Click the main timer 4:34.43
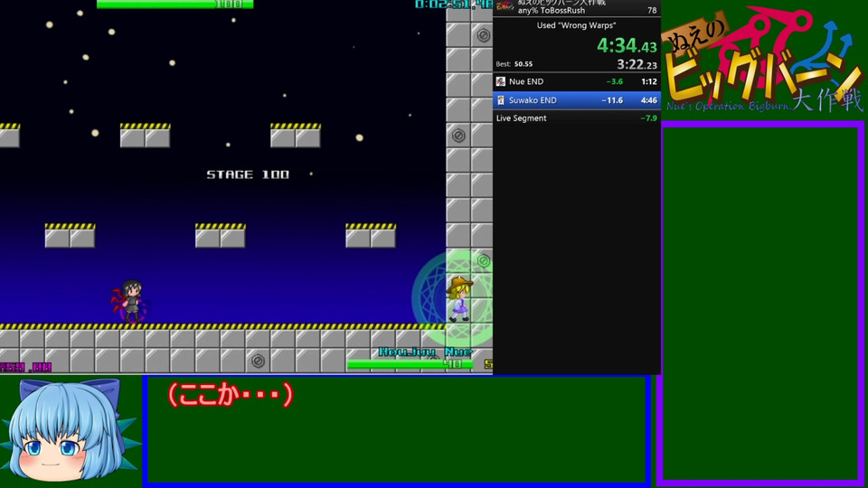The height and width of the screenshot is (488, 868). click(x=627, y=45)
